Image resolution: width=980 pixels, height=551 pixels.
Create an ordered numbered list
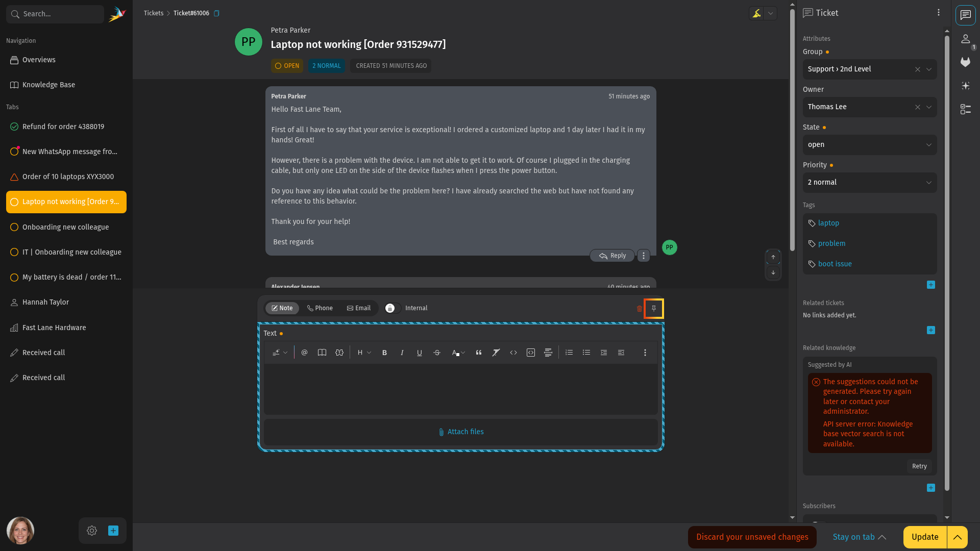569,353
